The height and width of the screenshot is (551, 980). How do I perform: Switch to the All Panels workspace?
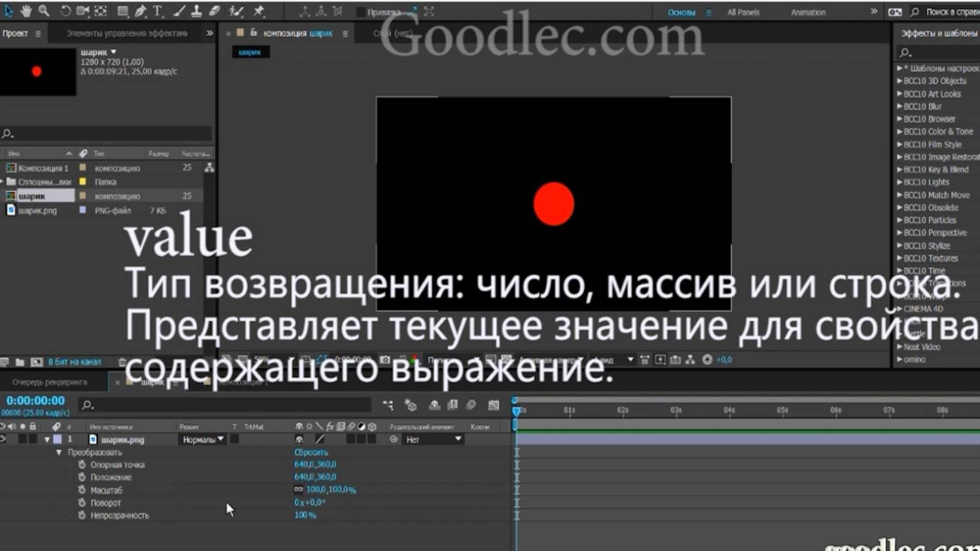coord(743,12)
